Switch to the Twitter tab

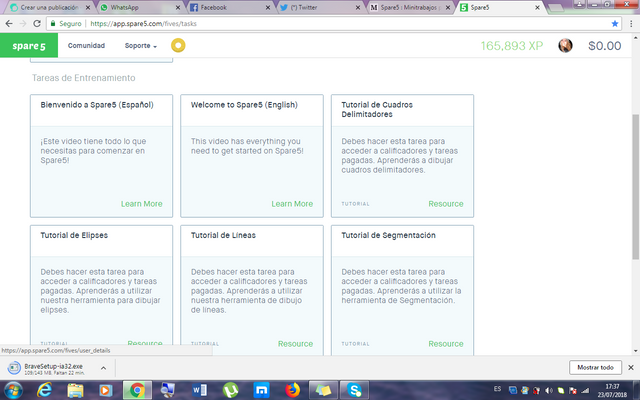point(316,8)
